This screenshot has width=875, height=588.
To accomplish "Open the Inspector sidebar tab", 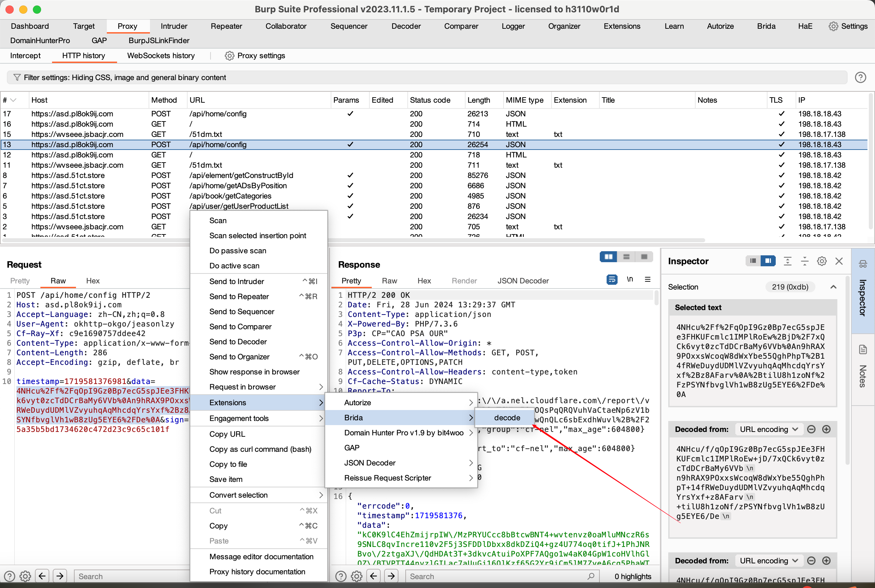I will 863,291.
